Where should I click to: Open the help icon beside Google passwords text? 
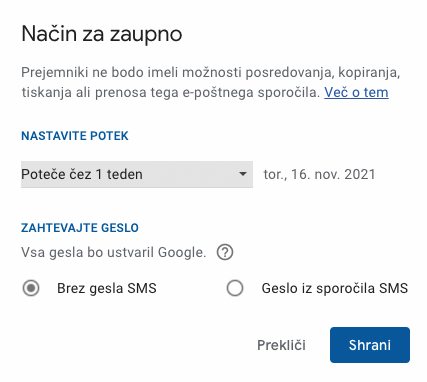click(225, 253)
